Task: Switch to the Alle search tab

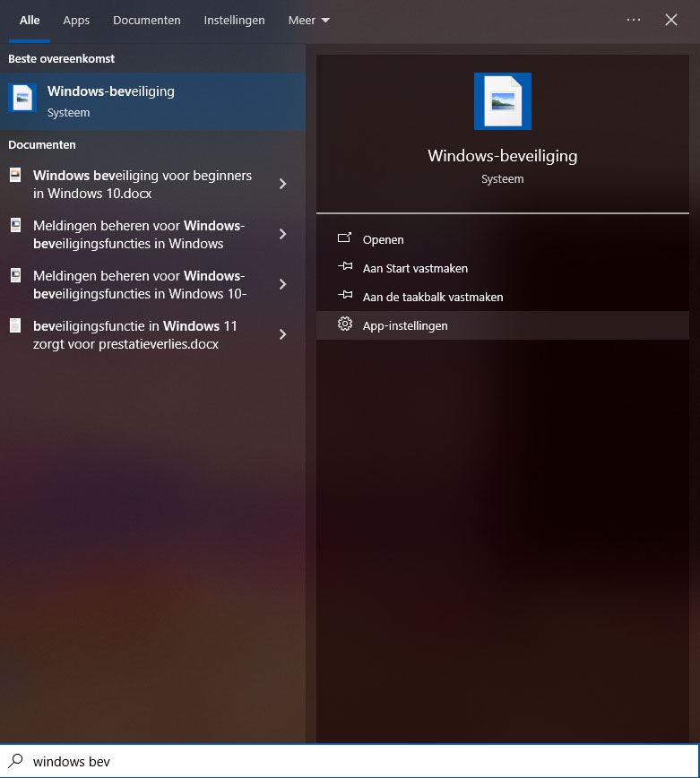Action: [30, 21]
